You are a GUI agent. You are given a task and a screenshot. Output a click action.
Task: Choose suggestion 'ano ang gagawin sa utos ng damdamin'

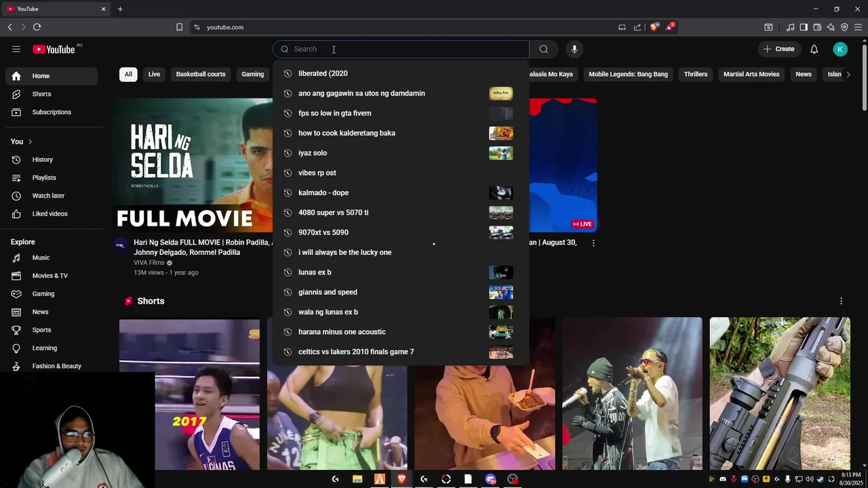click(x=401, y=94)
